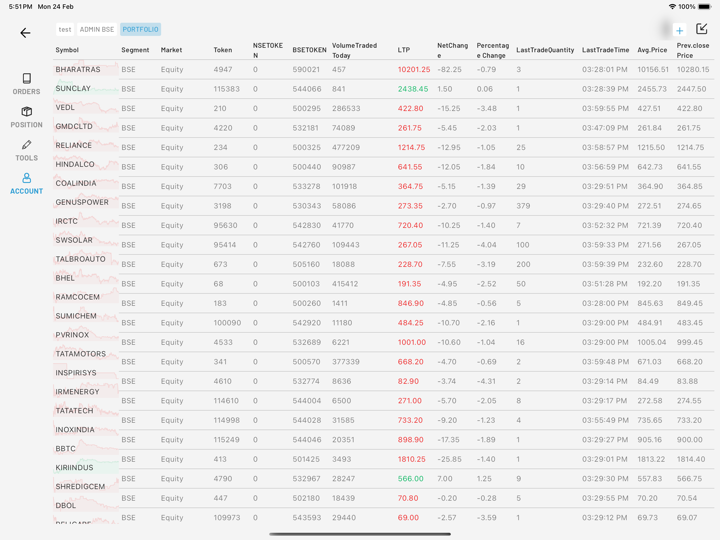This screenshot has width=720, height=540.
Task: Open the Tools pencil icon
Action: (x=26, y=150)
